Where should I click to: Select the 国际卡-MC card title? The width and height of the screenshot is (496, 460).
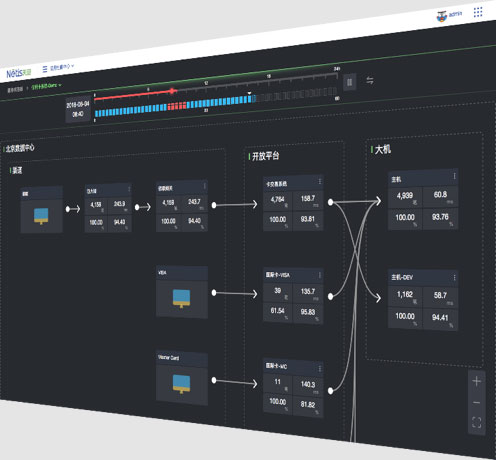(x=276, y=366)
